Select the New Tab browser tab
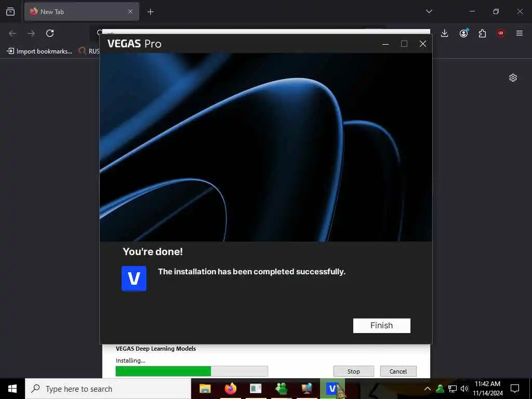This screenshot has height=399, width=532. tap(82, 11)
